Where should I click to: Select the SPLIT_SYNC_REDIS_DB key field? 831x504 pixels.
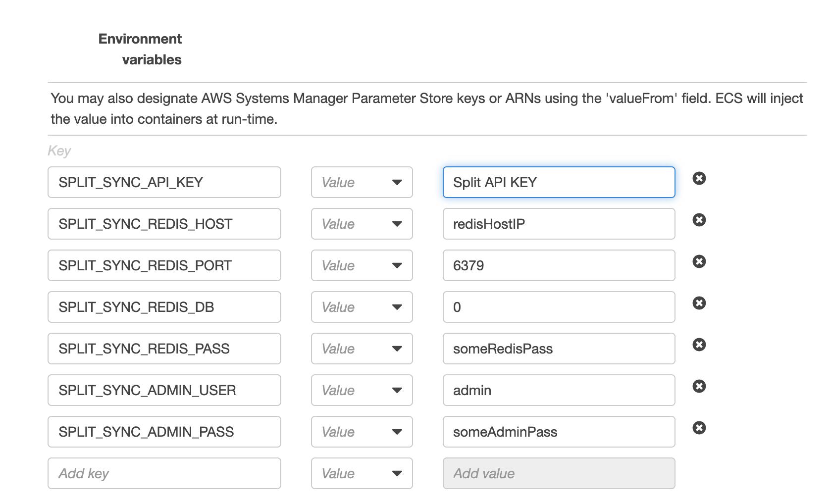coord(164,307)
